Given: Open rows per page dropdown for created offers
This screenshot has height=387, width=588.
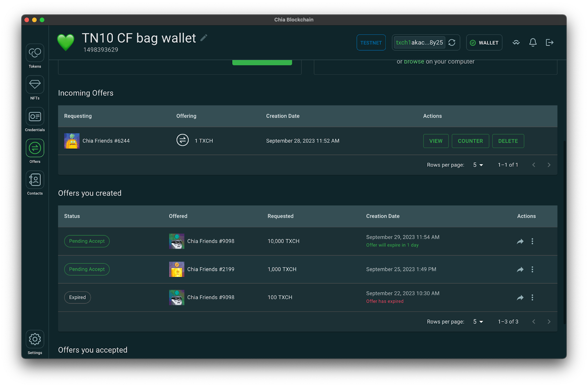Looking at the screenshot, I should pos(478,322).
